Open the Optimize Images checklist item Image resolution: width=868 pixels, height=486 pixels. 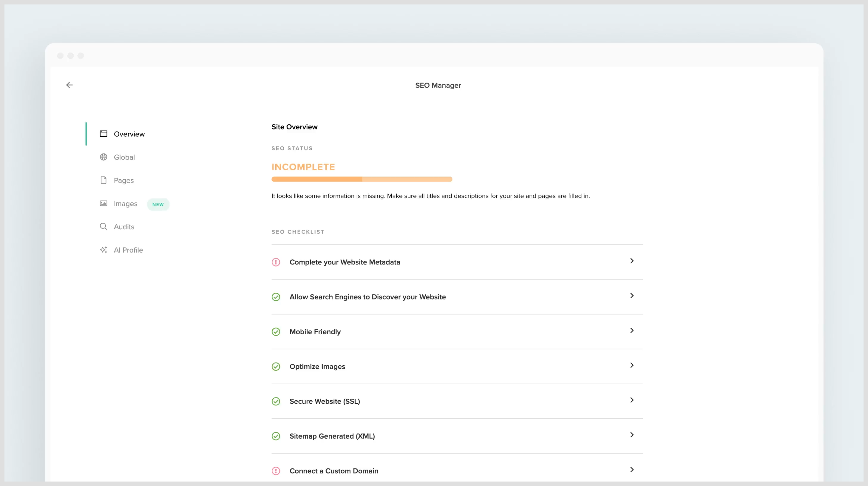(x=457, y=366)
